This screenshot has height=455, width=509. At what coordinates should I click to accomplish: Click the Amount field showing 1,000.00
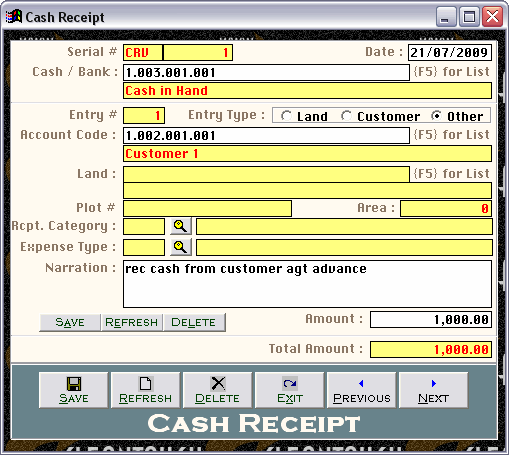(x=431, y=320)
